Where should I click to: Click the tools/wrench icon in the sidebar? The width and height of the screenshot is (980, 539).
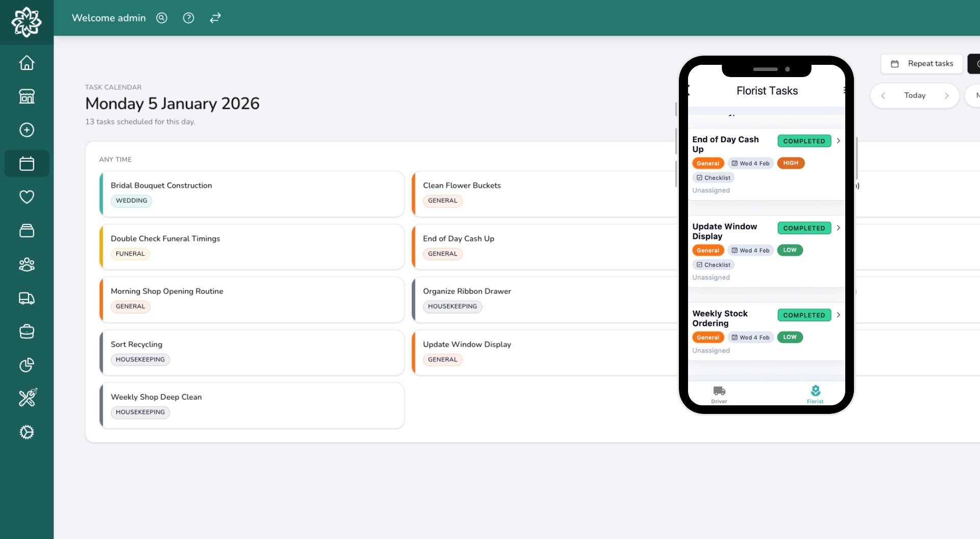tap(27, 398)
